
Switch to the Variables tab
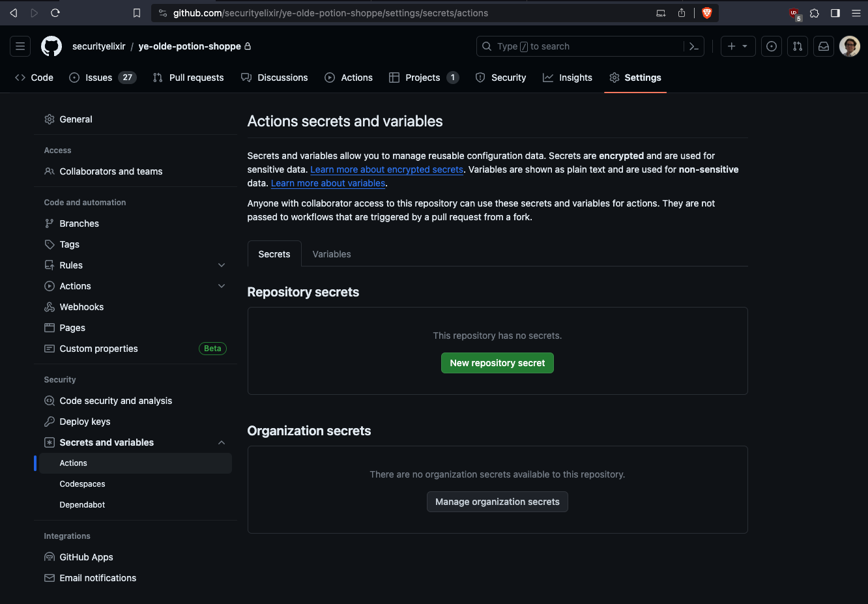(x=331, y=253)
